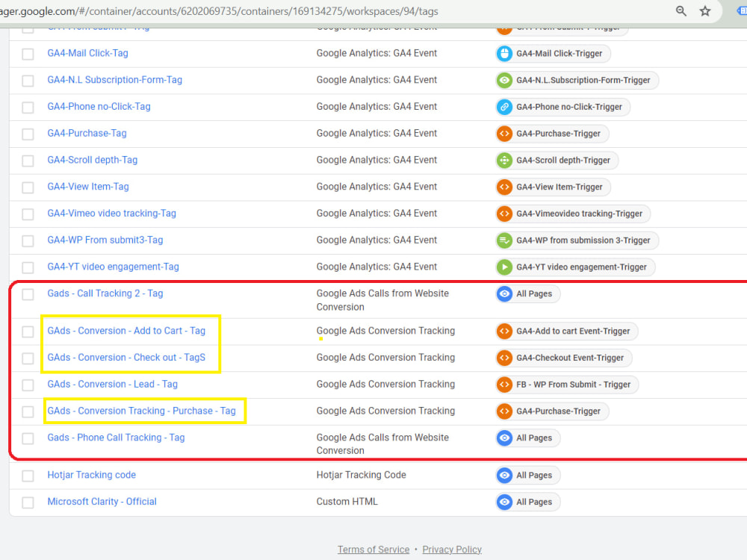The width and height of the screenshot is (747, 560).
Task: Click the GA4-Mail Click-Trigger chip label
Action: click(560, 53)
